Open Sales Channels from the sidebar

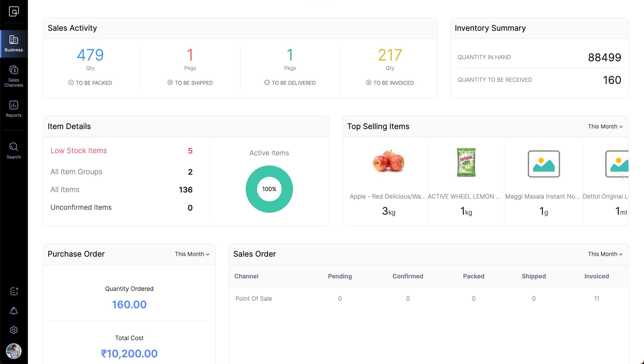click(14, 76)
